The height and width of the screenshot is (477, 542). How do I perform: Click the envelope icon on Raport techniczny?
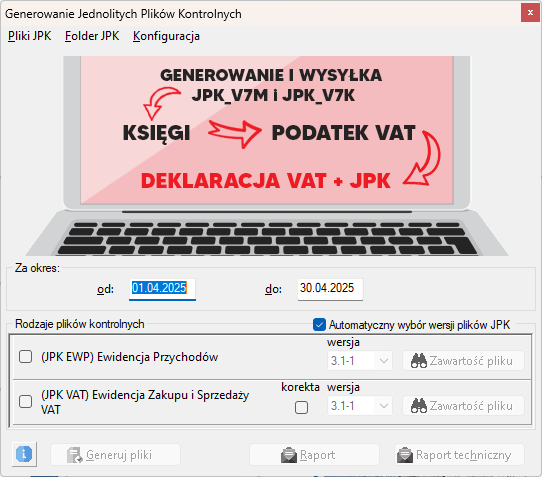pyautogui.click(x=405, y=455)
